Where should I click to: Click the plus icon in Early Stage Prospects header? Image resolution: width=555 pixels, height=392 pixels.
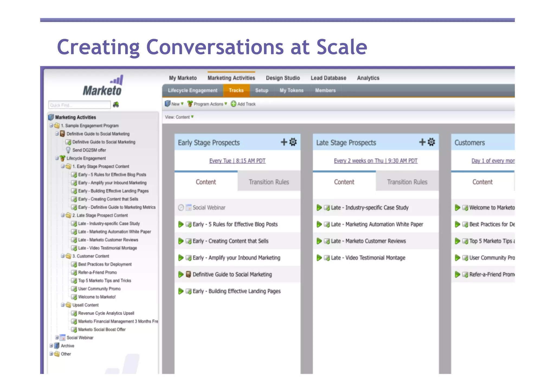coord(284,142)
